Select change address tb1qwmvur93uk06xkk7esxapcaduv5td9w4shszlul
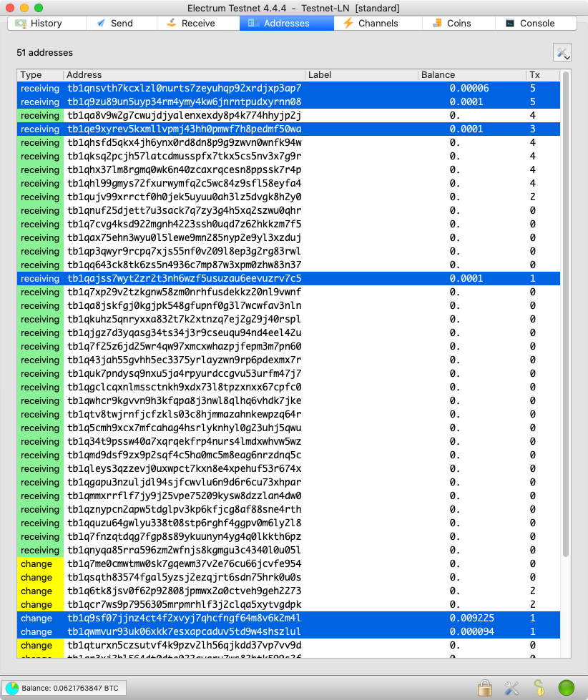588x700 pixels. pos(288,631)
